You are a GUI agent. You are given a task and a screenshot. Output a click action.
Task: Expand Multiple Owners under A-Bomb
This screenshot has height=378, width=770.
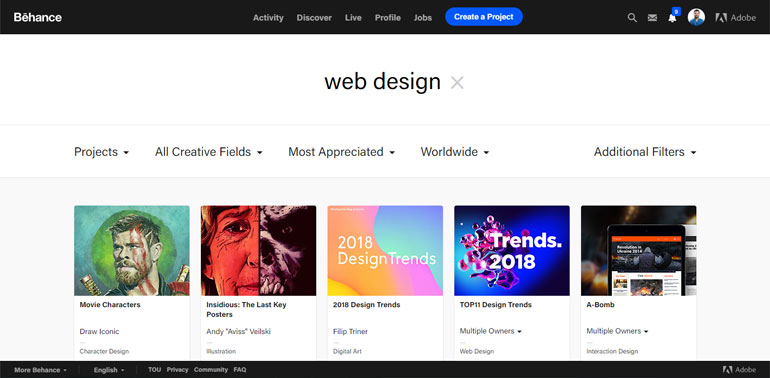[x=617, y=331]
